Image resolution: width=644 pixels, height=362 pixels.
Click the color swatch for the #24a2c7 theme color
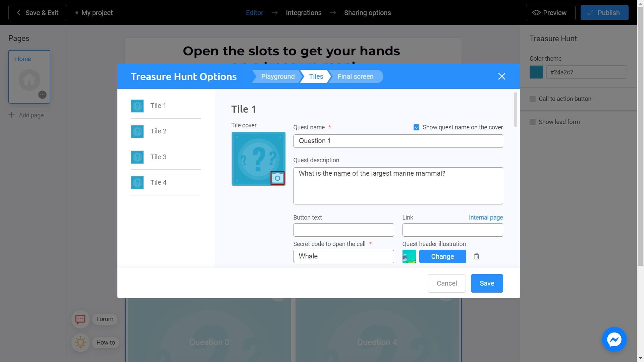click(x=537, y=72)
